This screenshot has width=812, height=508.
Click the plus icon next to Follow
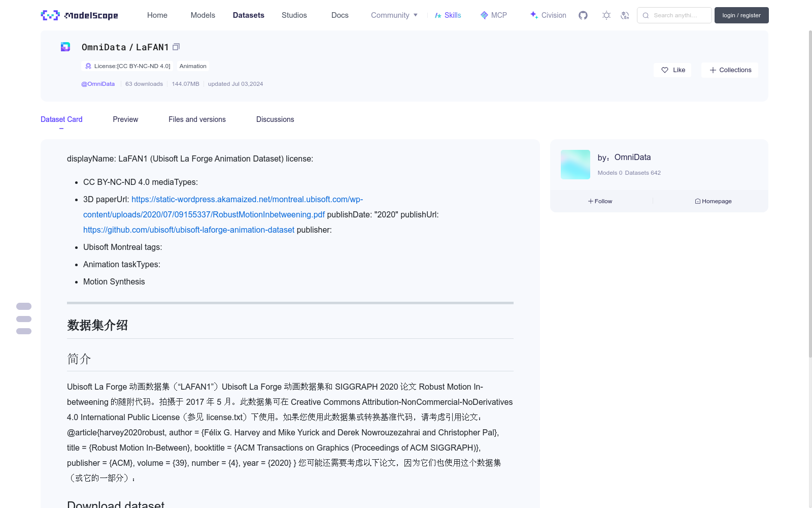coord(591,201)
